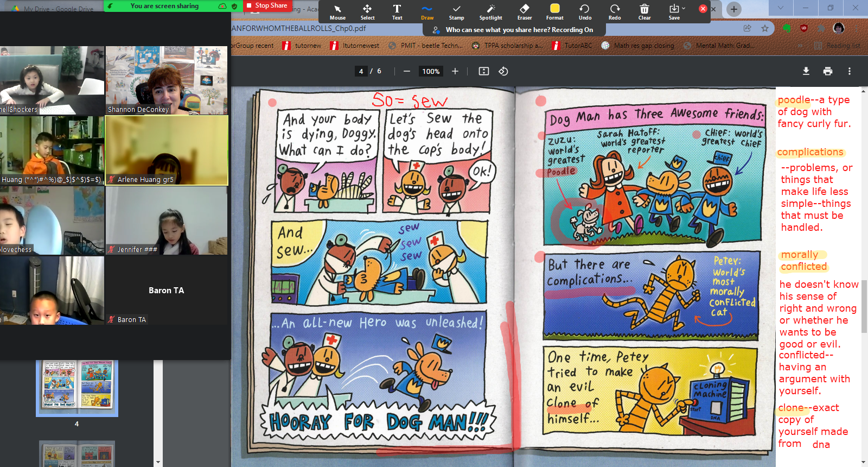Screen dimensions: 868x467
Task: Zoom out the PDF
Action: click(x=407, y=71)
